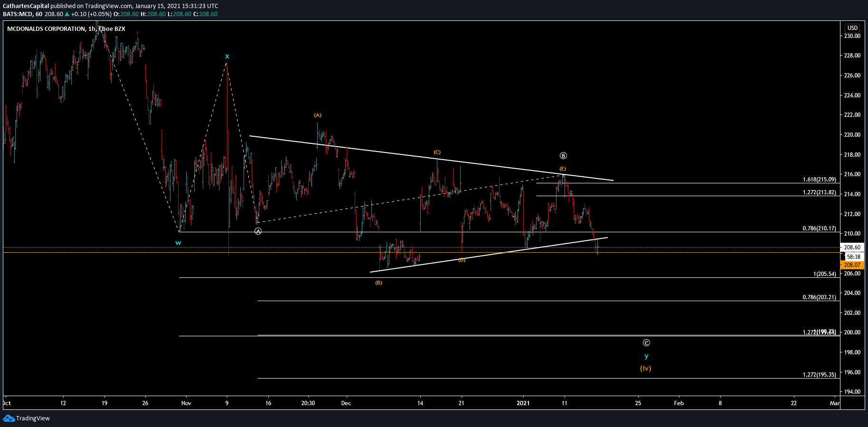Viewport: 868px width, 427px height.
Task: Select the cyan y wave label
Action: tap(646, 356)
